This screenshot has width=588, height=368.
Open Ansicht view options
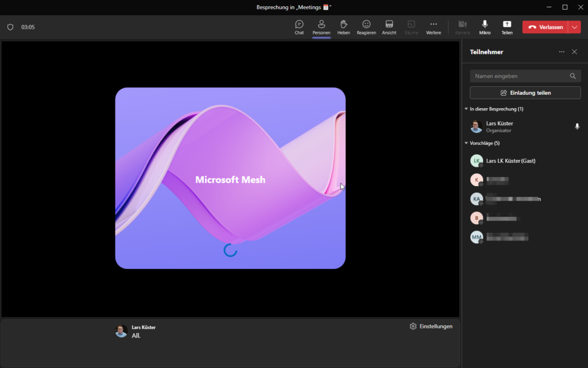coord(389,27)
